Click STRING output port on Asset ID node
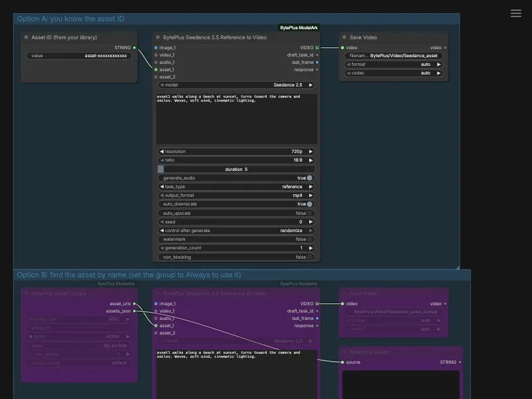Image resolution: width=532 pixels, height=399 pixels. pos(134,47)
